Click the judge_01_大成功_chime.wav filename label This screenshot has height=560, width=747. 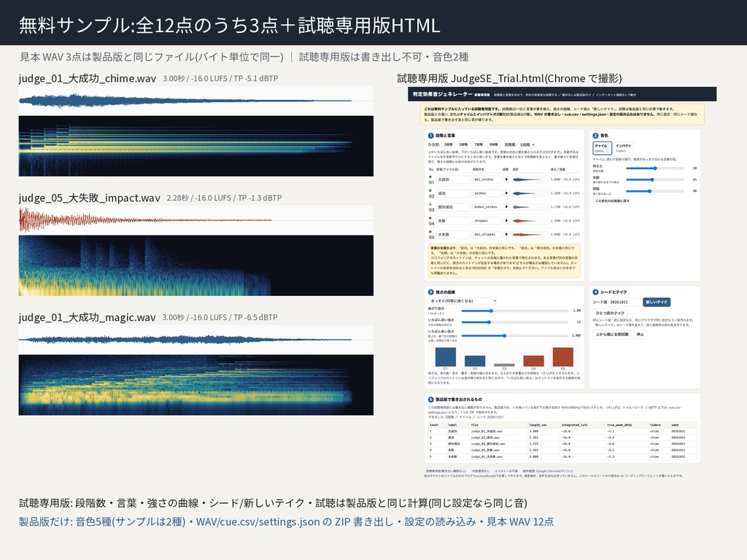88,79
